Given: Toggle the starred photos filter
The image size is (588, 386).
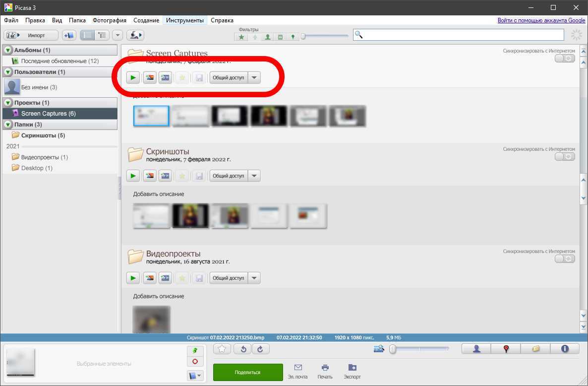Looking at the screenshot, I should click(x=241, y=37).
